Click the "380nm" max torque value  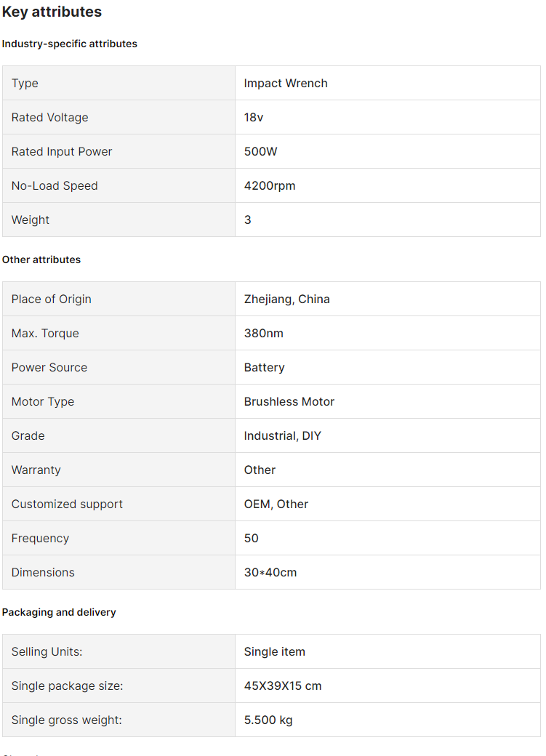[264, 333]
